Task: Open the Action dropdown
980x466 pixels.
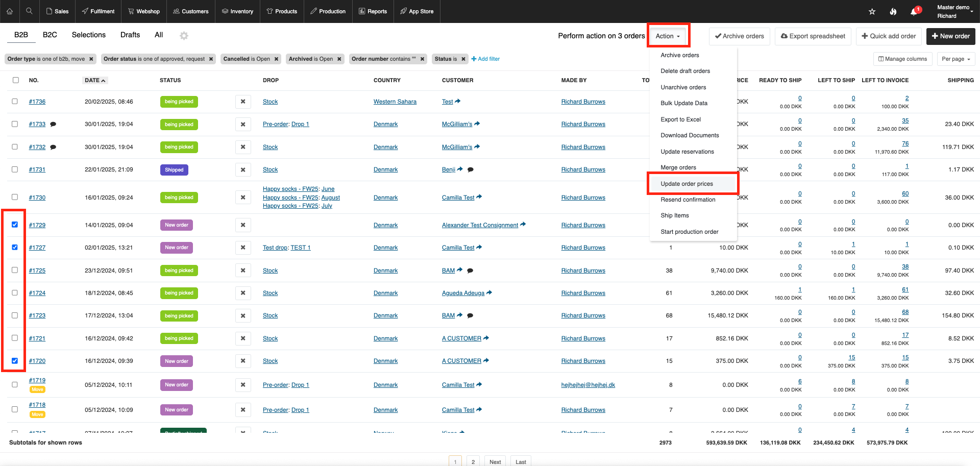Action: point(668,36)
